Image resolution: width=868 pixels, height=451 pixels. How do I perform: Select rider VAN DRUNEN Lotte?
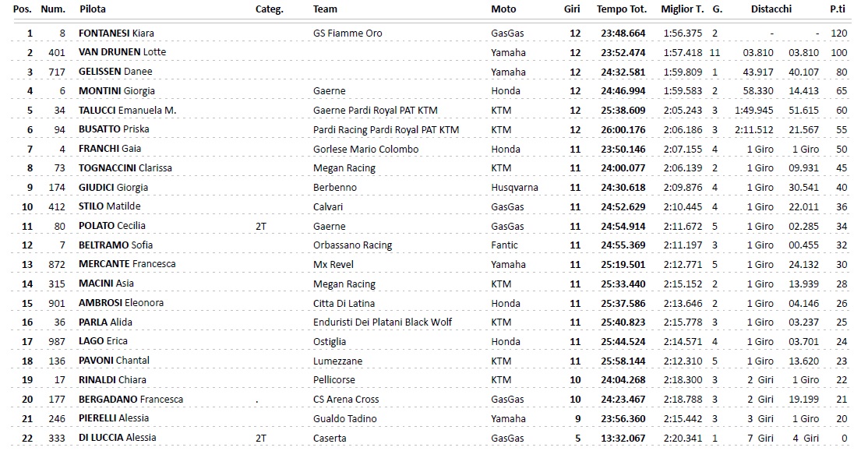tap(122, 52)
